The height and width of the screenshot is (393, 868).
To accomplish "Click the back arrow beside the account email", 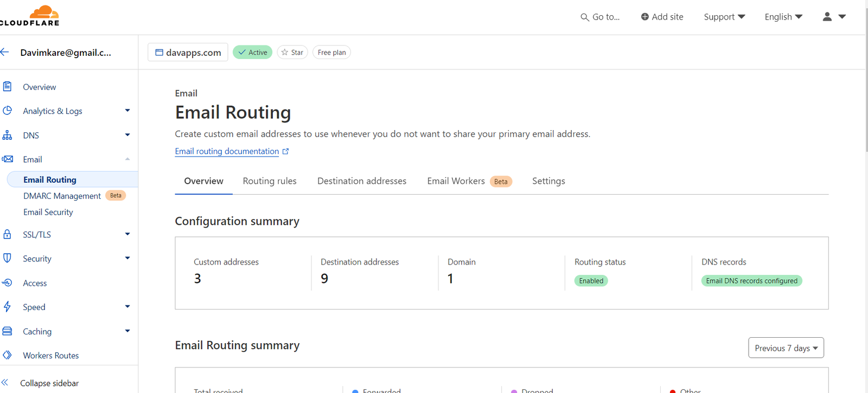I will click(5, 52).
